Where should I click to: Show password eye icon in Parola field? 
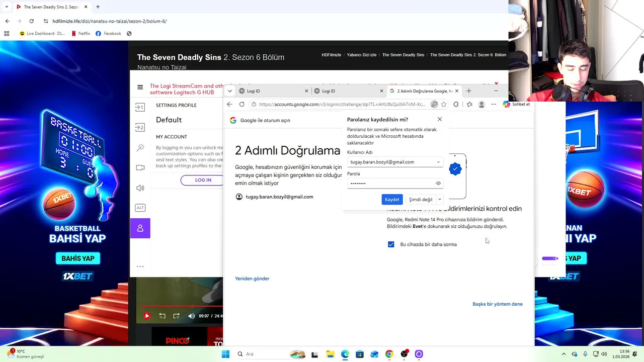tap(438, 184)
